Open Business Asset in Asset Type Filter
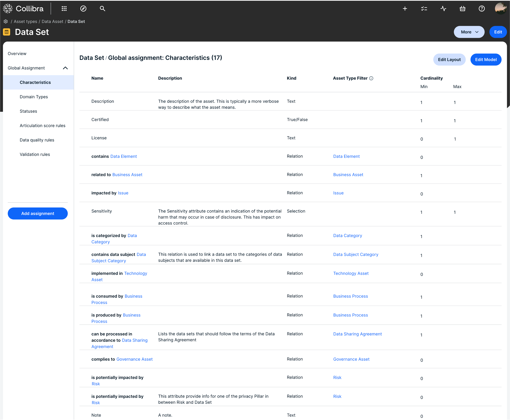Viewport: 510px width, 420px height. click(x=348, y=175)
